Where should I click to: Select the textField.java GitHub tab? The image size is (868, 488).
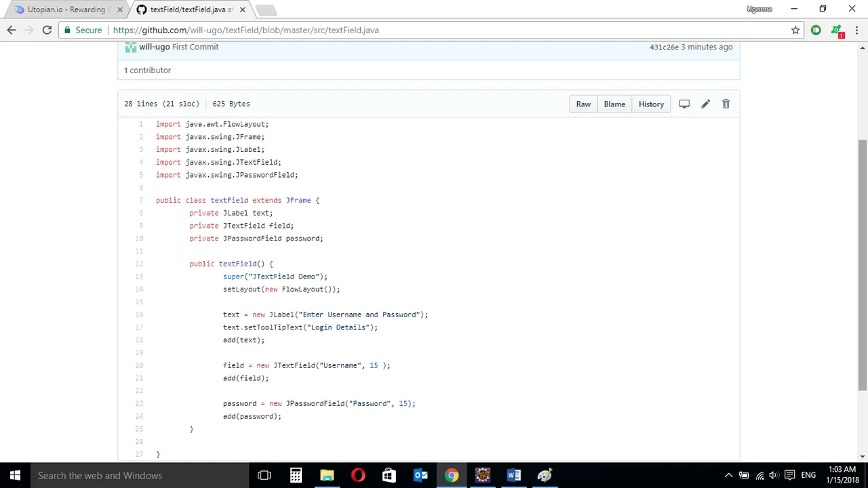192,9
